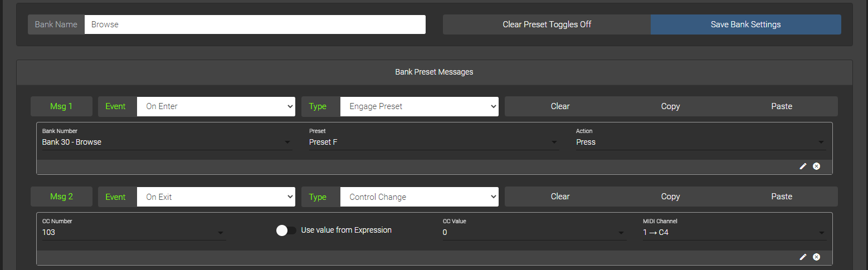This screenshot has height=270, width=868.
Task: Expand the Preset F dropdown
Action: tap(433, 143)
